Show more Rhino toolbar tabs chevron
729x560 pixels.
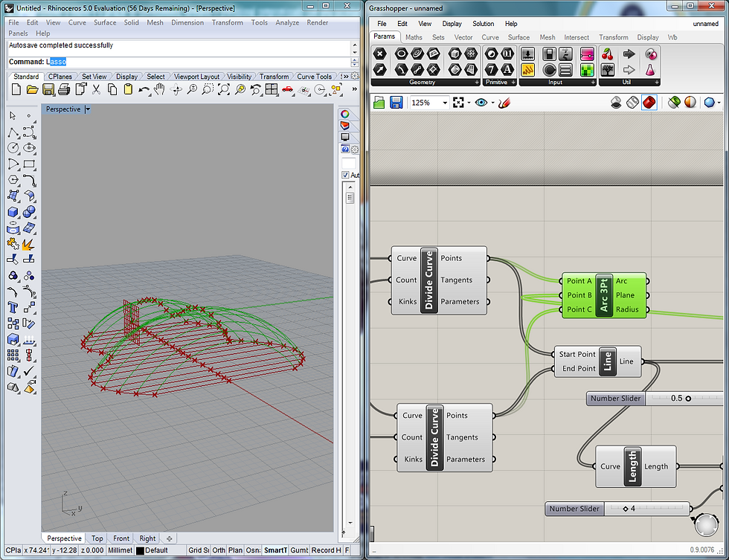(x=345, y=77)
